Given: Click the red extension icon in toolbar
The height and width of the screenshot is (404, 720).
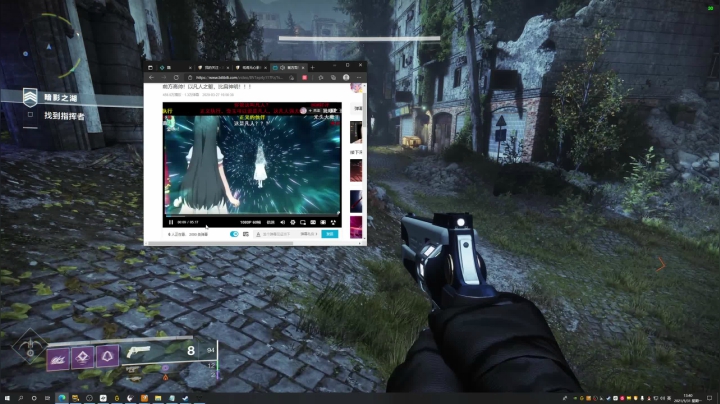Looking at the screenshot, I should pos(304,78).
